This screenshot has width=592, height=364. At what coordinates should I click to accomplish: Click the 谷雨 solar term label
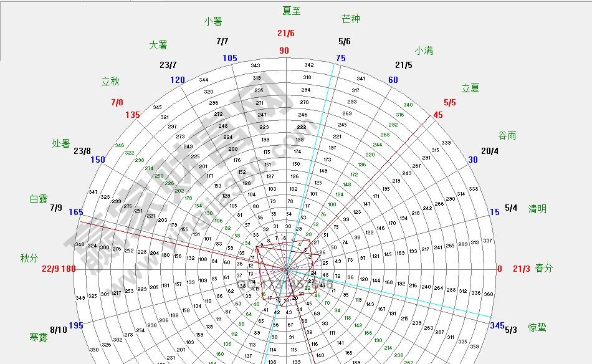pyautogui.click(x=507, y=135)
